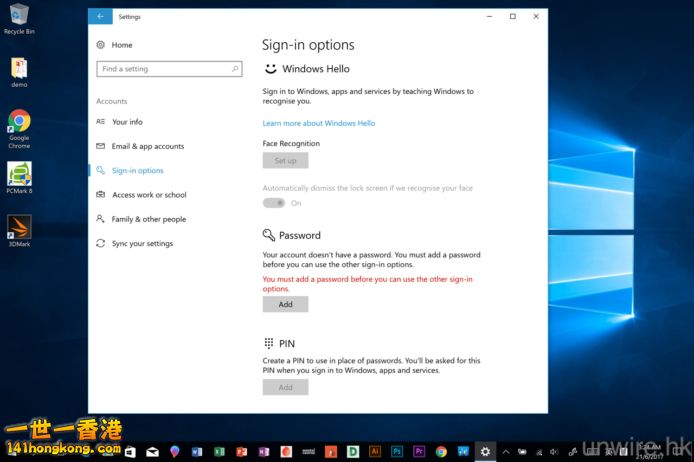This screenshot has height=462, width=694.
Task: Open Excel in taskbar
Action: pyautogui.click(x=219, y=451)
